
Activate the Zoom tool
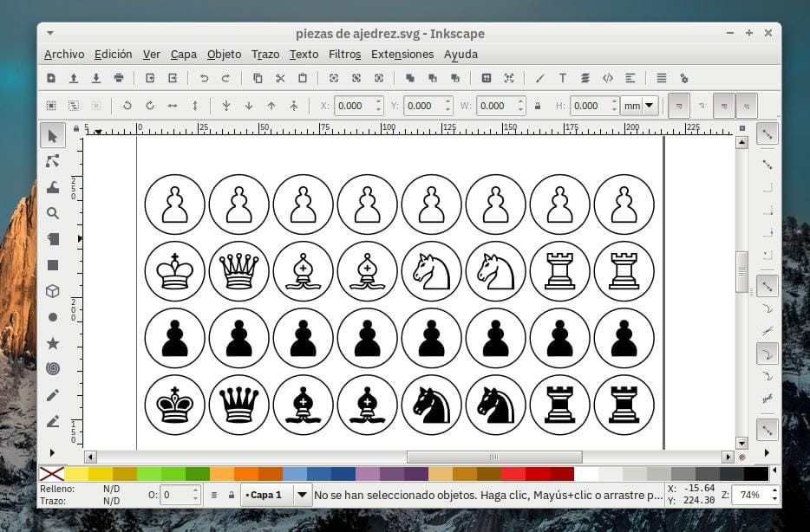point(54,213)
